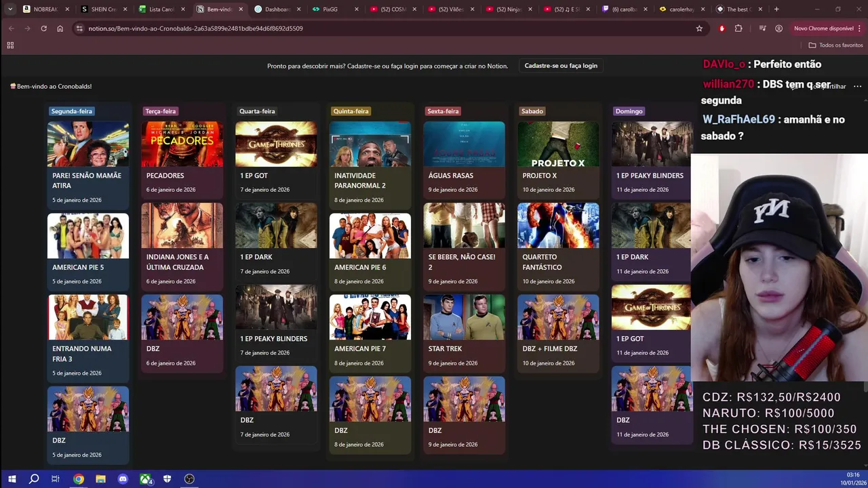868x488 pixels.
Task: Open the browser home page
Action: coord(60,28)
